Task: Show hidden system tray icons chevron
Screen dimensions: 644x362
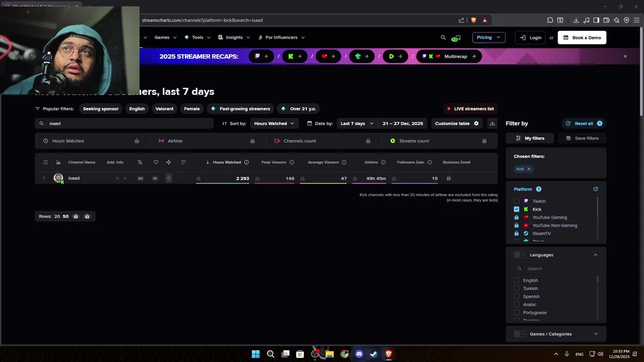Action: pos(556,354)
